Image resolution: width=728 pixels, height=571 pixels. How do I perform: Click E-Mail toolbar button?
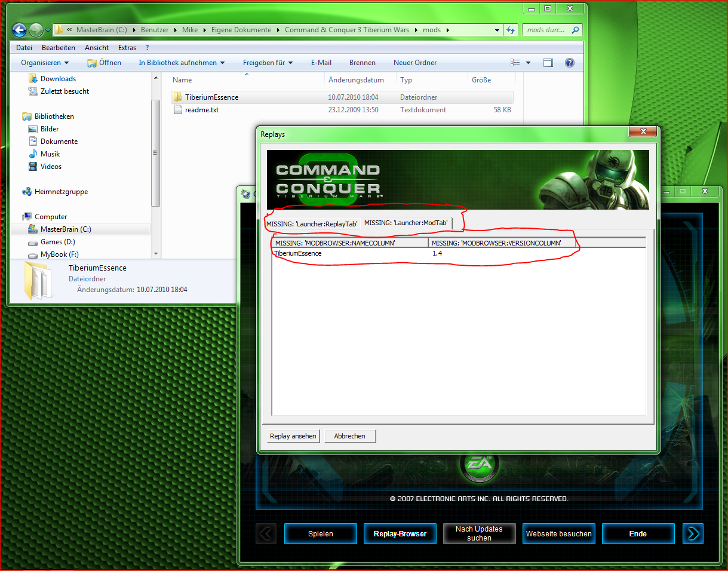[x=321, y=63]
